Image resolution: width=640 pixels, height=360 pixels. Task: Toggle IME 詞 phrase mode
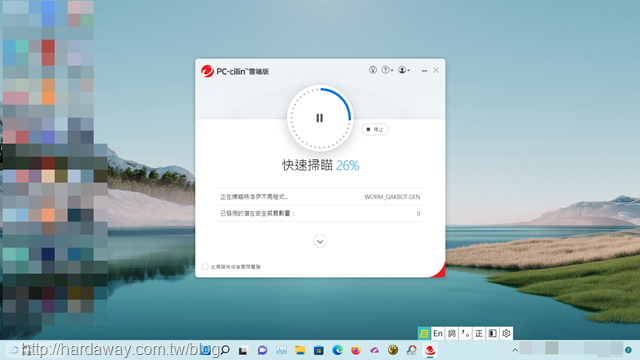click(x=451, y=333)
